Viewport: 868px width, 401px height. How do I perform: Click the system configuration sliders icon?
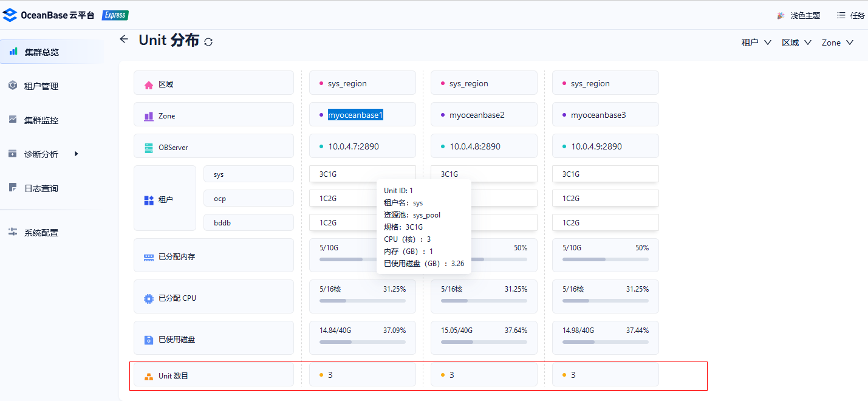(13, 232)
